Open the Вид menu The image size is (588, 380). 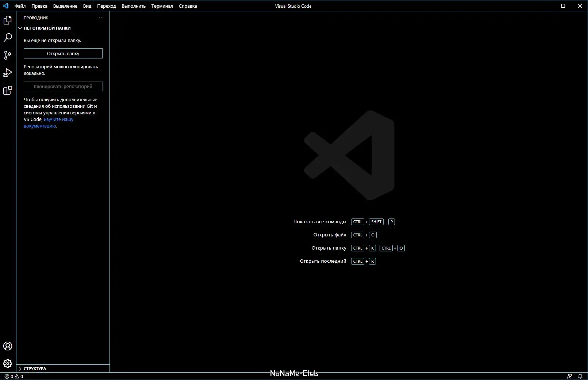tap(87, 6)
